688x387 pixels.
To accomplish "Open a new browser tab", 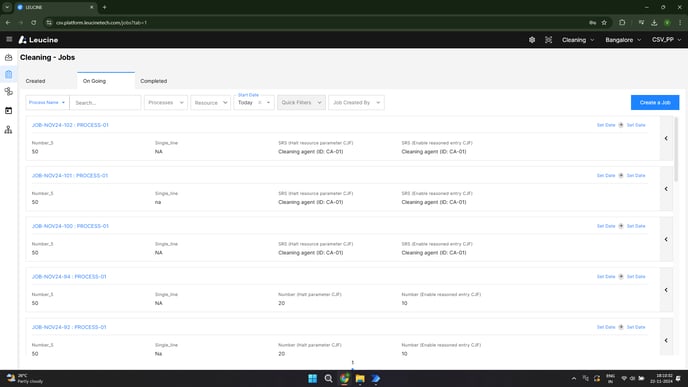I will pyautogui.click(x=104, y=7).
